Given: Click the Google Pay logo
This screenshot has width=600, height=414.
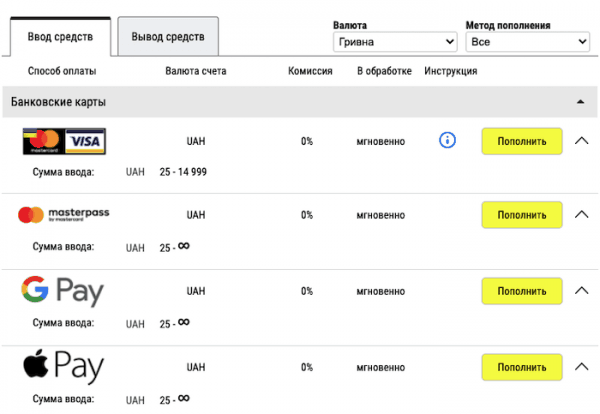Looking at the screenshot, I should [x=62, y=291].
